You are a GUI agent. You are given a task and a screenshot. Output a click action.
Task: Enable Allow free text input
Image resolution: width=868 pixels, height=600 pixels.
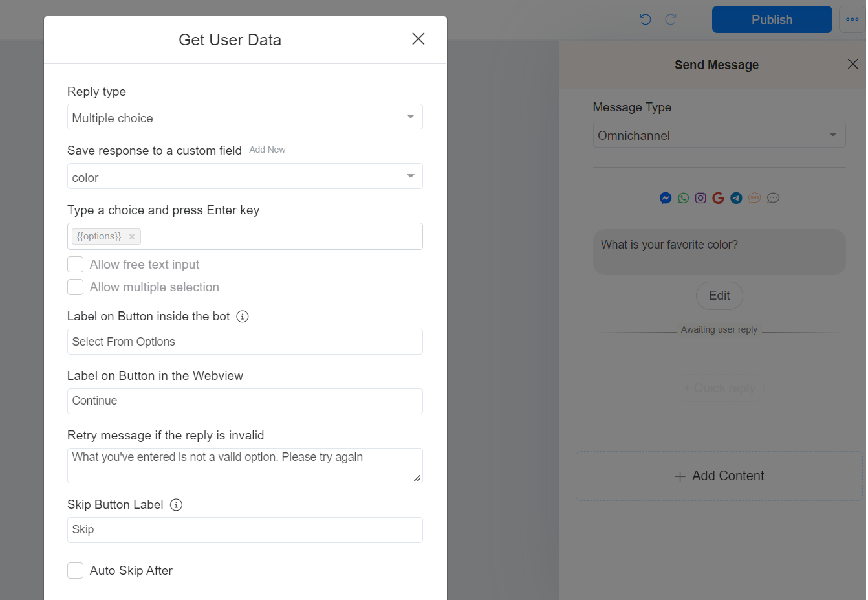tap(75, 264)
